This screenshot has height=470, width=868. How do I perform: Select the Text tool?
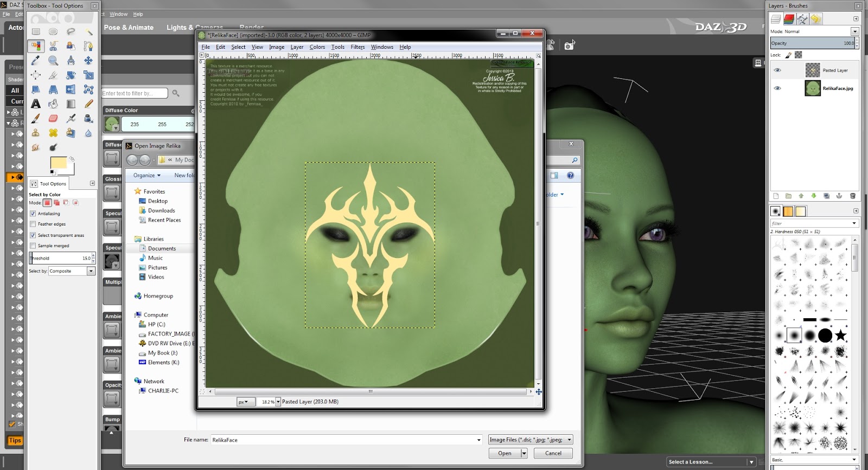pos(36,104)
